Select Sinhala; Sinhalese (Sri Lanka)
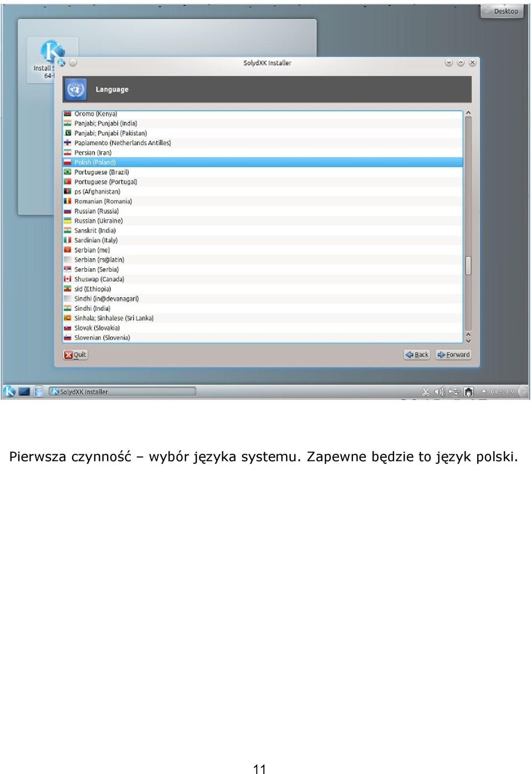The height and width of the screenshot is (774, 532). [x=263, y=318]
